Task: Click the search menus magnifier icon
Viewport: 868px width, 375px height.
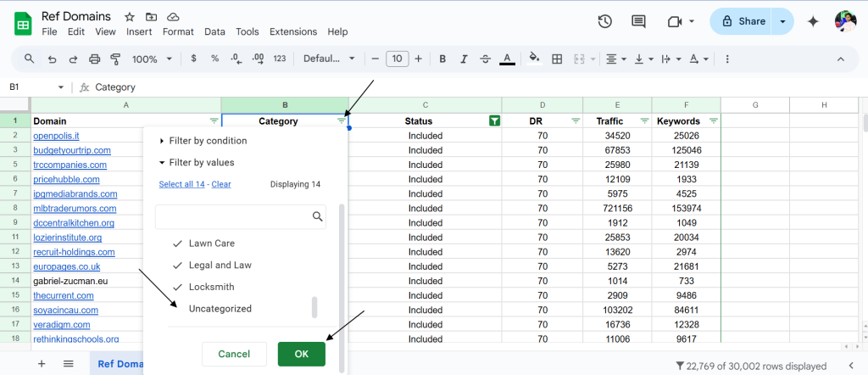Action: click(30, 59)
